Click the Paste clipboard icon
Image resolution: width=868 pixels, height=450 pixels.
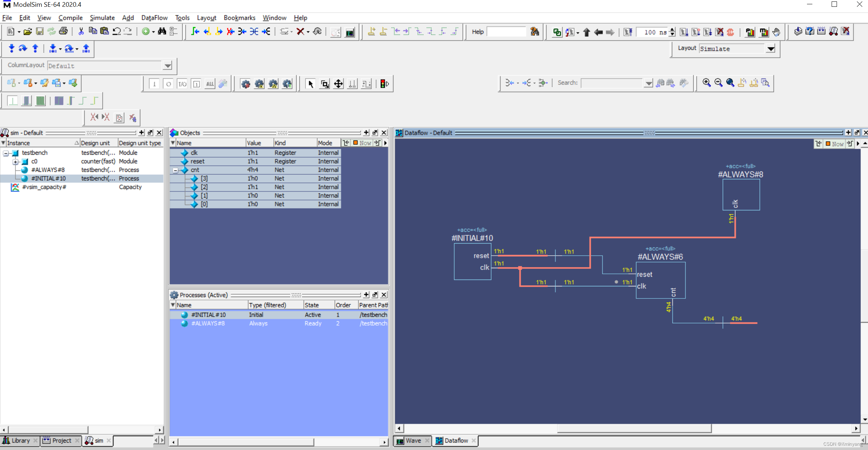coord(104,31)
